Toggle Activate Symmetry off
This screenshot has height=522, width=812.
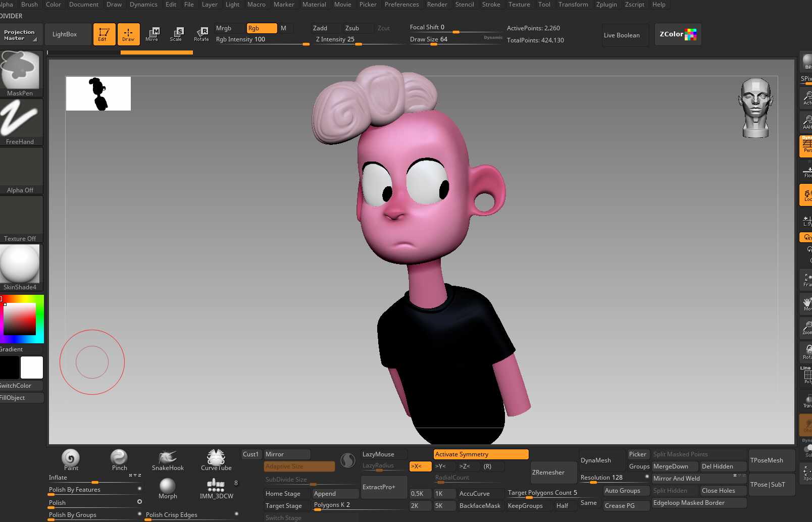click(481, 454)
